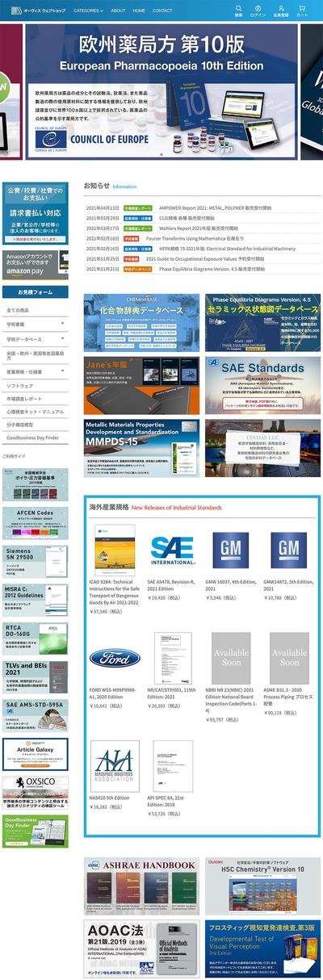Click the Amazon Pay banner
The height and width of the screenshot is (980, 323).
coord(35,264)
